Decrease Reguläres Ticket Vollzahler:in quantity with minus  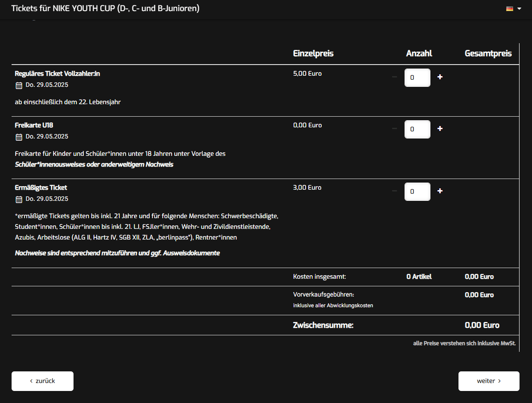click(394, 77)
